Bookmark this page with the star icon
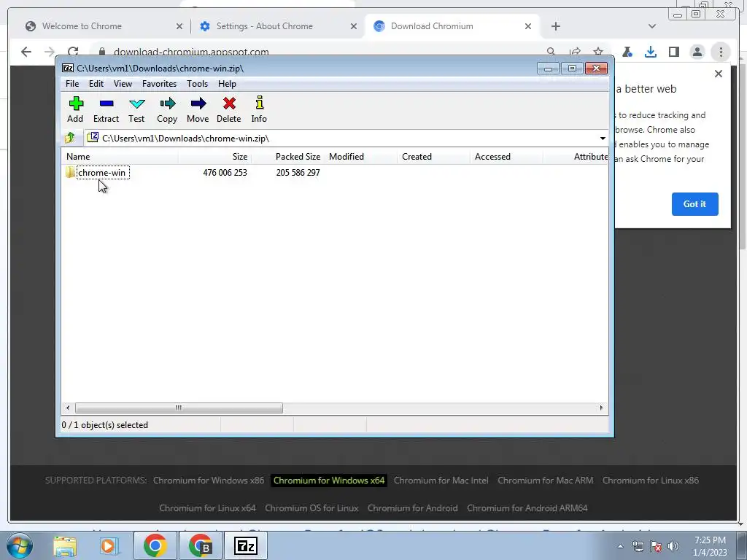Screen dimensions: 747x560 click(x=598, y=52)
